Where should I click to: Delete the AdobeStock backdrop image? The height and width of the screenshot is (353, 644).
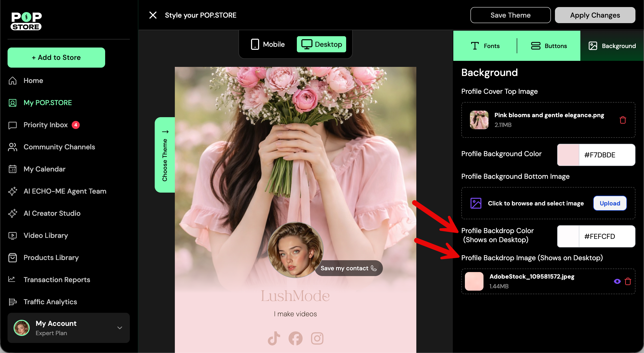pos(628,281)
